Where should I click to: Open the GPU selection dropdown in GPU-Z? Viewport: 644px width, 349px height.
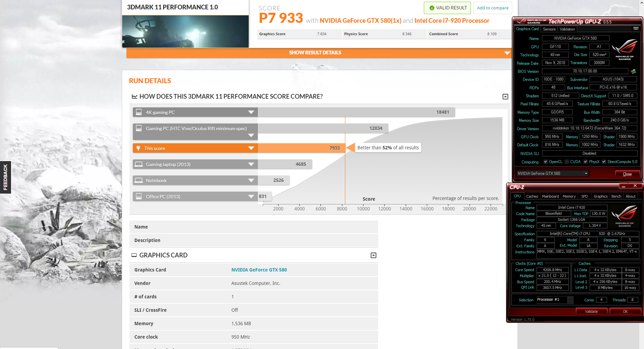point(586,173)
